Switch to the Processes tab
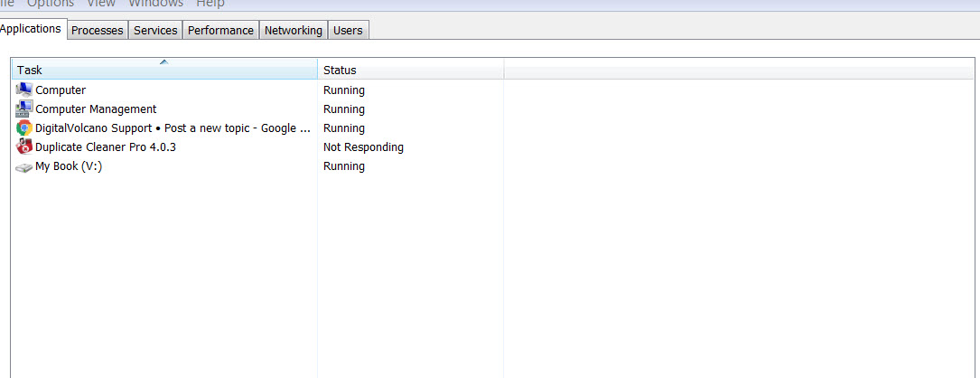 point(97,30)
